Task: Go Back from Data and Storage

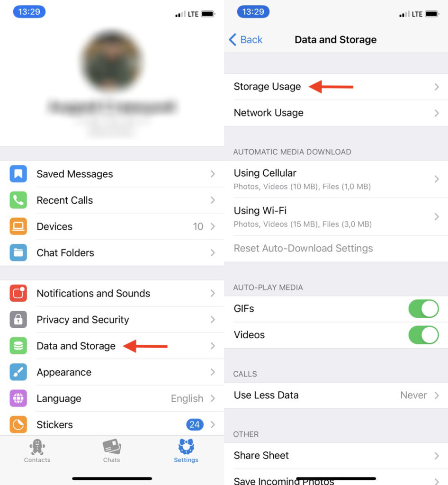Action: tap(246, 40)
